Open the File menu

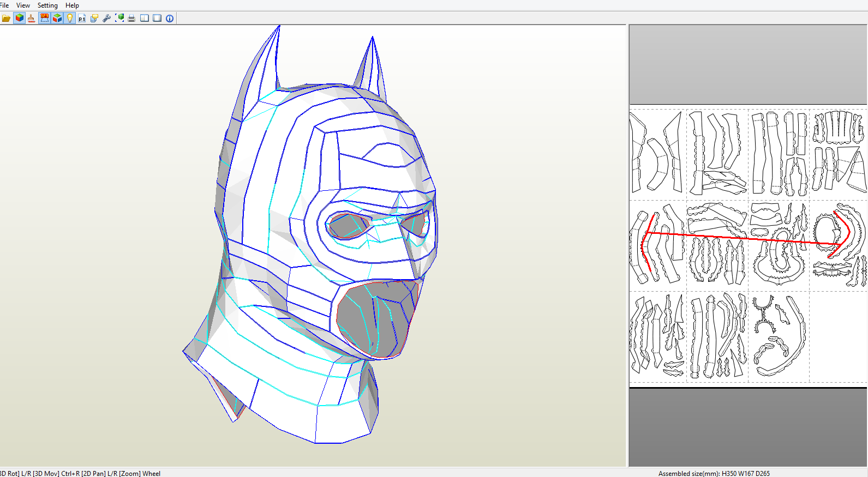(4, 5)
